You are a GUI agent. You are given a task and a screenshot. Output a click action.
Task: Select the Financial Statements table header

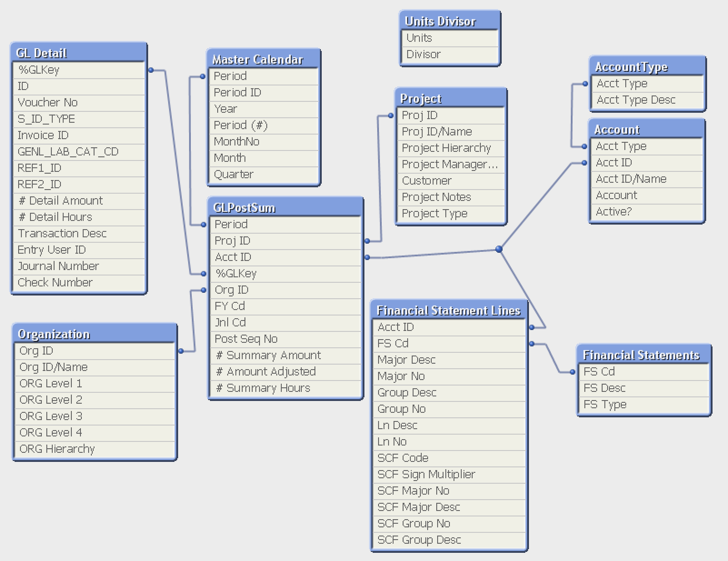(x=644, y=355)
